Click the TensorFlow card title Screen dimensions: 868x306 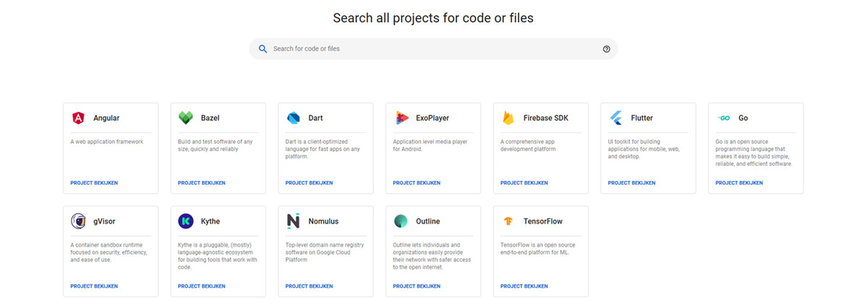(x=542, y=221)
